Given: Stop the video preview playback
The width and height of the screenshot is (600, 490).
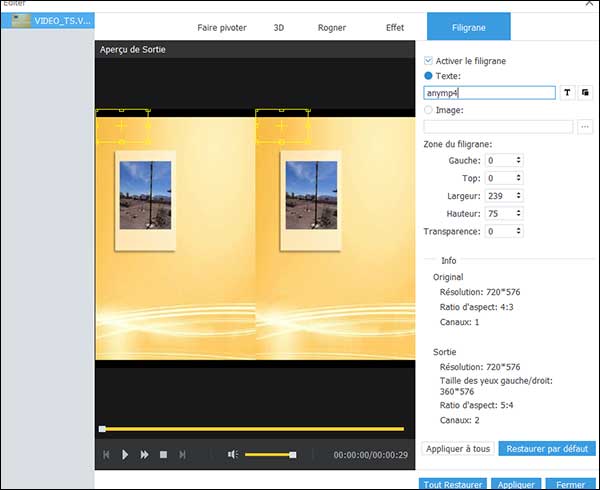Looking at the screenshot, I should tap(163, 454).
